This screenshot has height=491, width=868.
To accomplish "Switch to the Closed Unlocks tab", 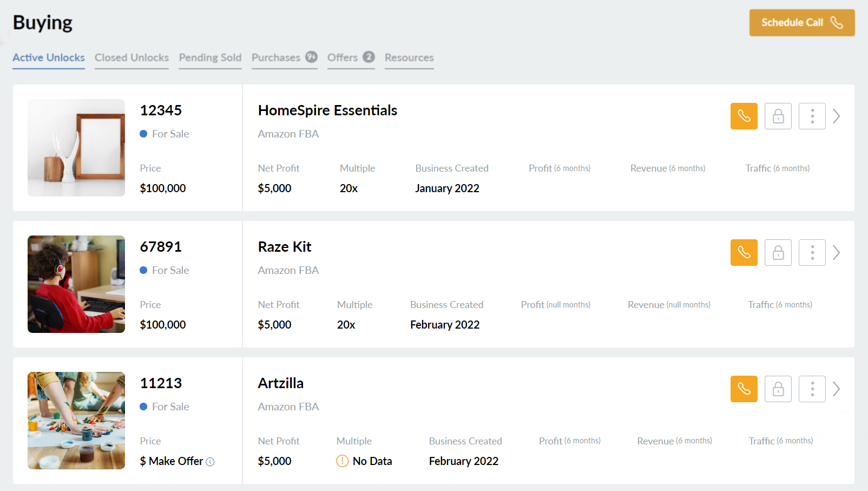I will point(131,57).
